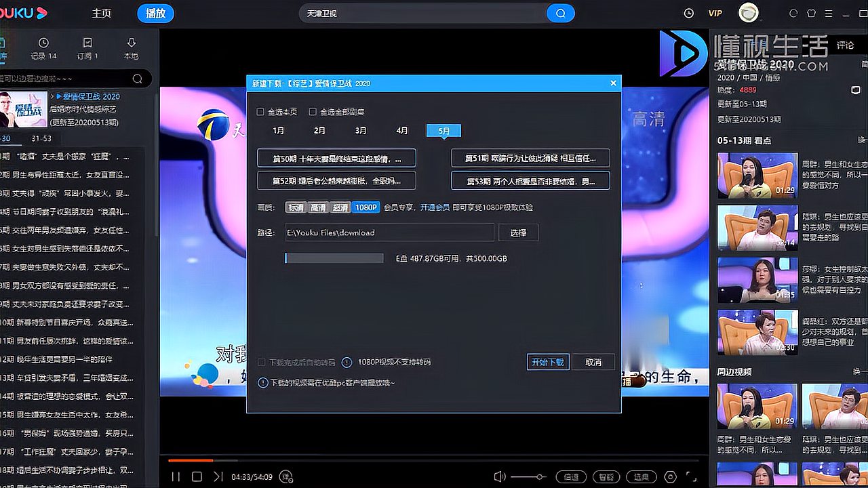Pause the video with the pause icon
The height and width of the screenshot is (488, 868).
176,476
